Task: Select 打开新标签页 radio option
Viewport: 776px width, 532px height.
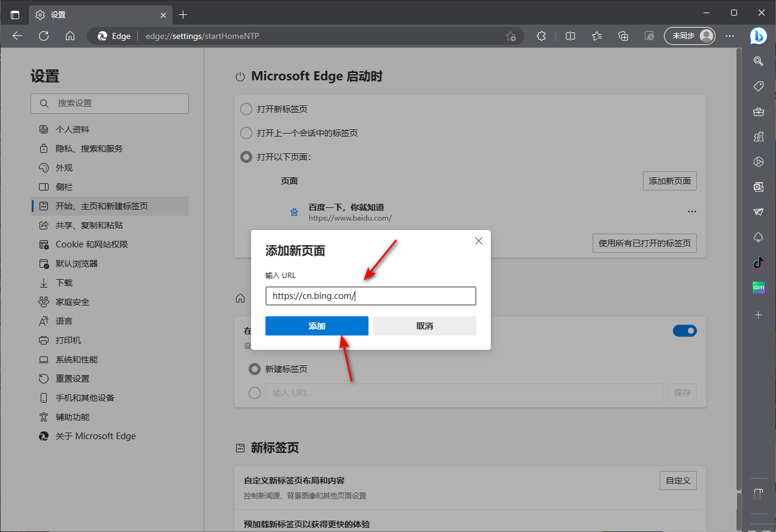Action: coord(246,109)
